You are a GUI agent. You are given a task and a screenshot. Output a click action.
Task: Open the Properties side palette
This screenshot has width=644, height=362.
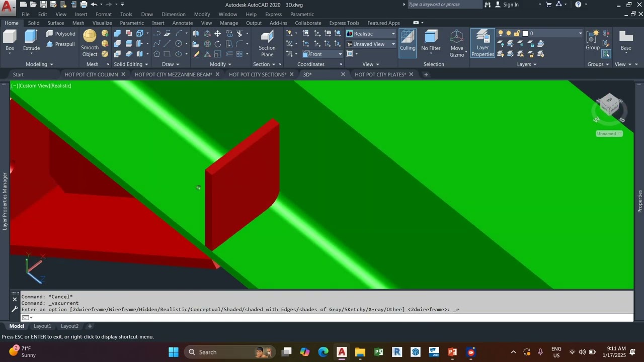coord(640,201)
